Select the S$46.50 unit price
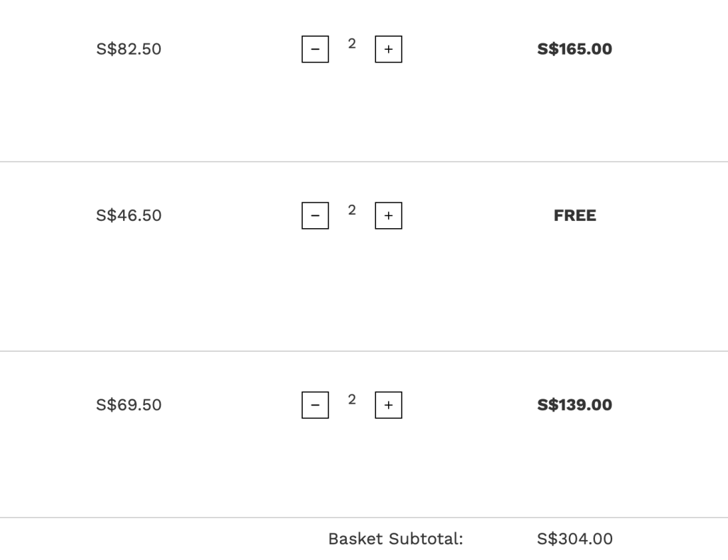The image size is (728, 560). pyautogui.click(x=129, y=215)
